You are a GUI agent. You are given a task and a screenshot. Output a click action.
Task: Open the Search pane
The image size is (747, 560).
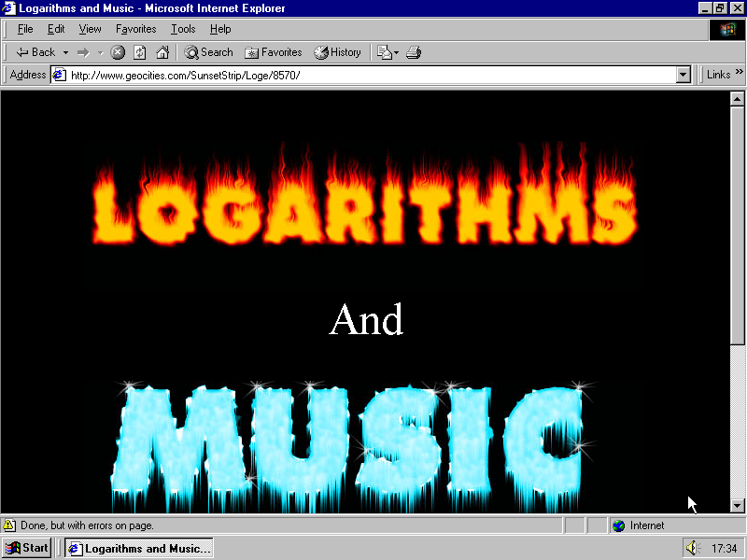click(208, 52)
